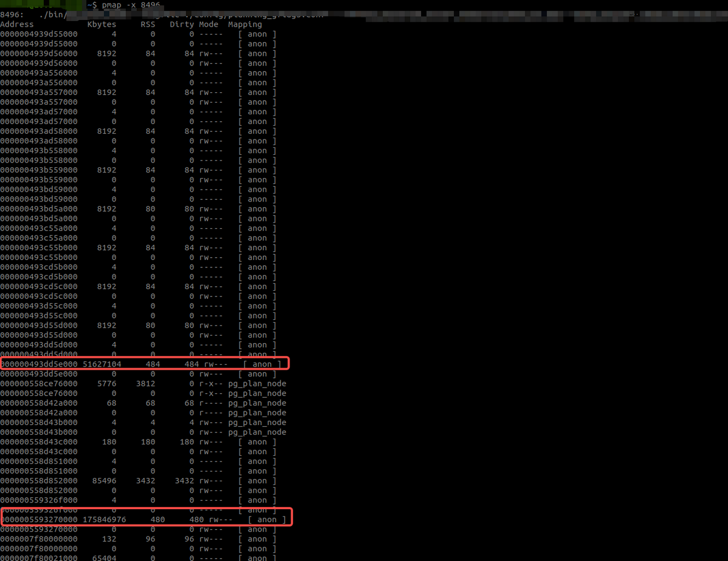This screenshot has height=561, width=728.
Task: Click the Address column header
Action: (x=17, y=24)
